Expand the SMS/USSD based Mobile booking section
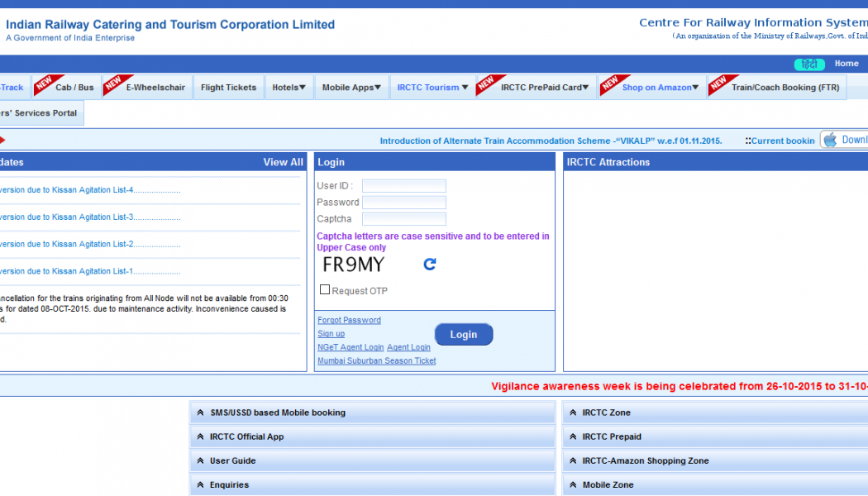Viewport: 868px width, 496px height. click(278, 413)
